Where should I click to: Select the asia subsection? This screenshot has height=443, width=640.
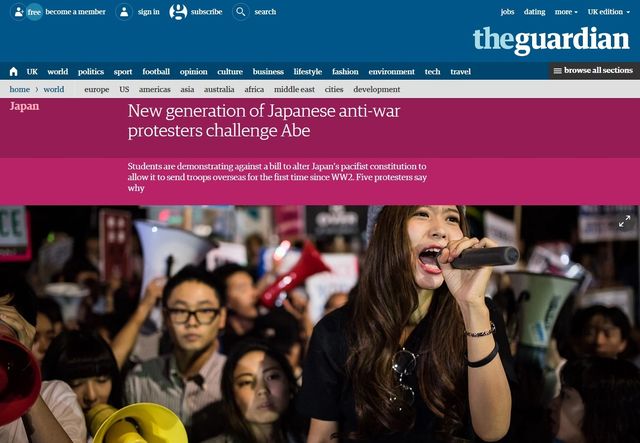[187, 89]
